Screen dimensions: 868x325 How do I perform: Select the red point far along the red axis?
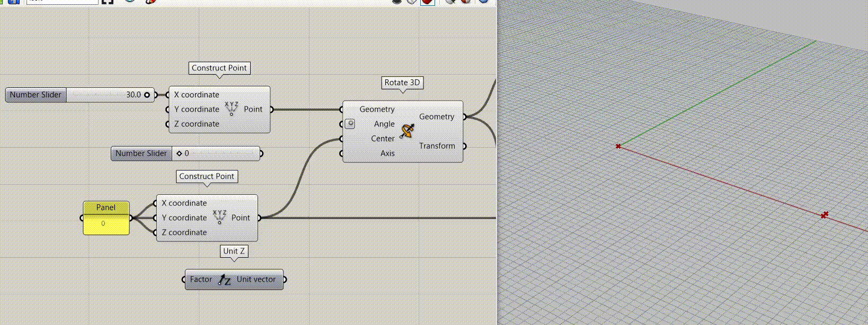824,215
